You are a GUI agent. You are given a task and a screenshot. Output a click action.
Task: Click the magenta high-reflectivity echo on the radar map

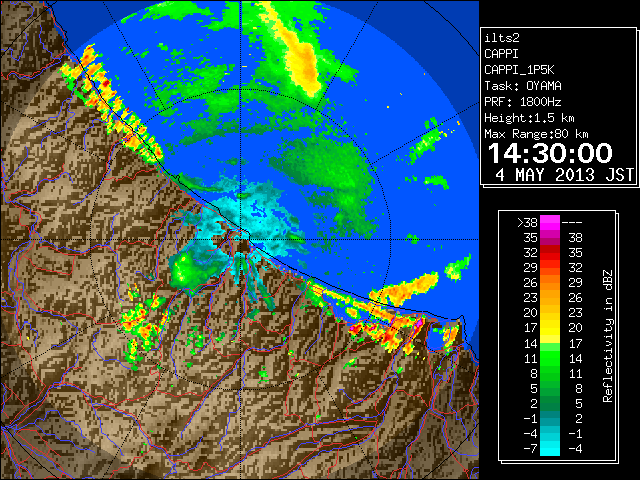[x=419, y=324]
